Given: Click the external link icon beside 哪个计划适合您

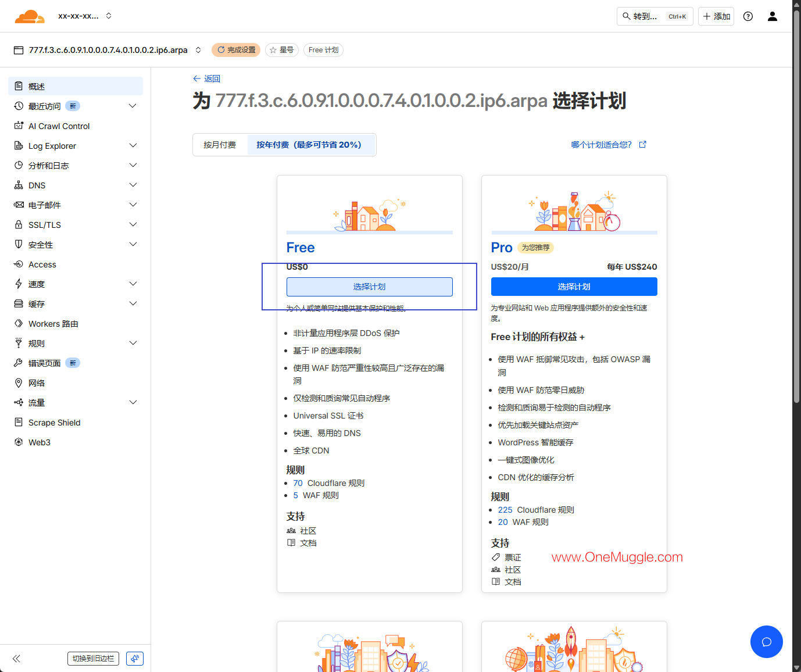Looking at the screenshot, I should tap(642, 145).
